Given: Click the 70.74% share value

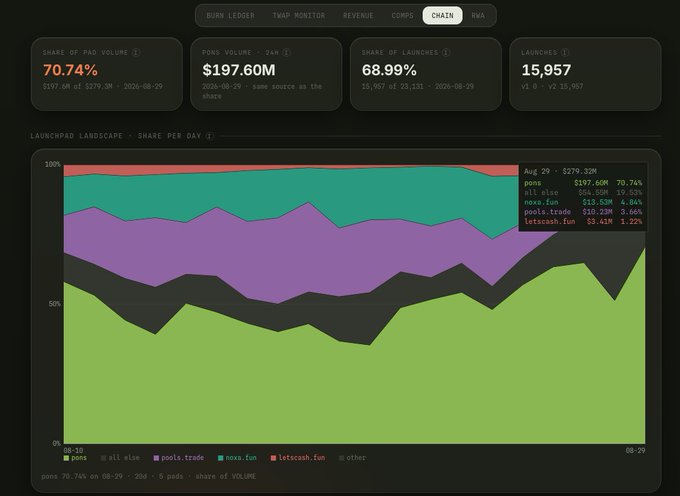Looking at the screenshot, I should [70, 70].
